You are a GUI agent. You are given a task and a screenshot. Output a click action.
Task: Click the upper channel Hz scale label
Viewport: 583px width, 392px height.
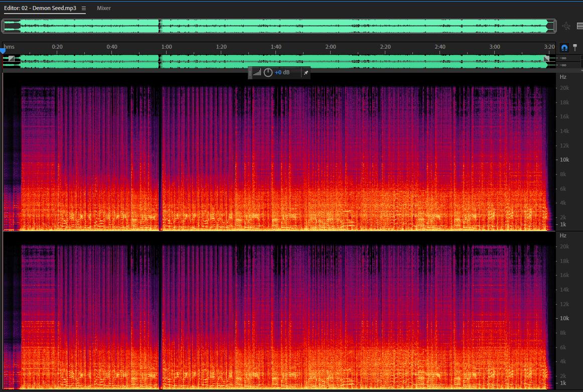click(x=563, y=77)
